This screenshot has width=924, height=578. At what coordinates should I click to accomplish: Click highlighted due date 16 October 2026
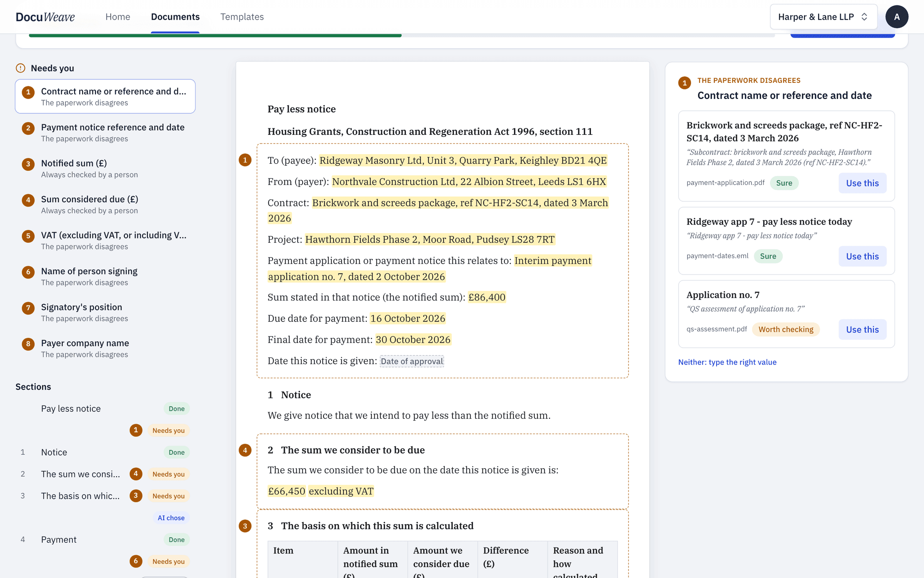click(x=407, y=318)
